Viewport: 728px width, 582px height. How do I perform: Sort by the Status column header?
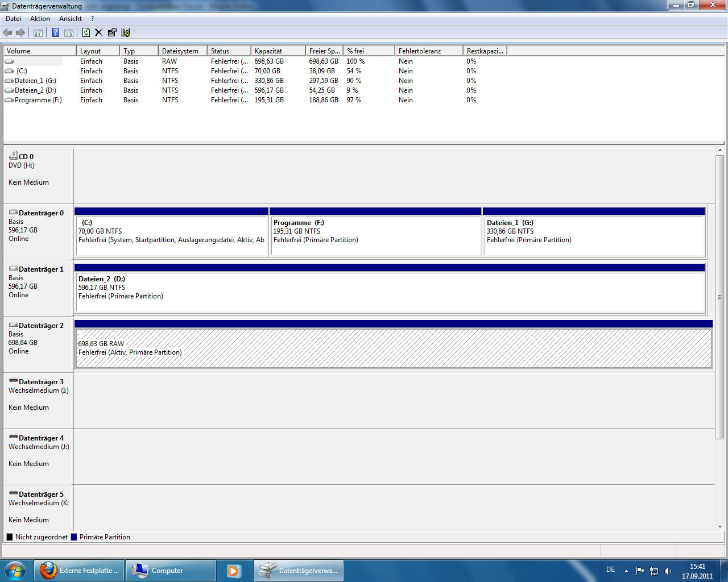[x=229, y=51]
